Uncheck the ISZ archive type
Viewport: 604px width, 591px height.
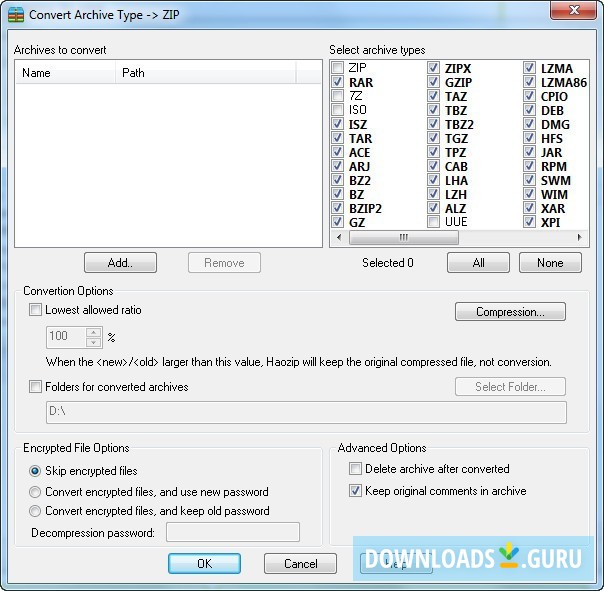click(337, 124)
